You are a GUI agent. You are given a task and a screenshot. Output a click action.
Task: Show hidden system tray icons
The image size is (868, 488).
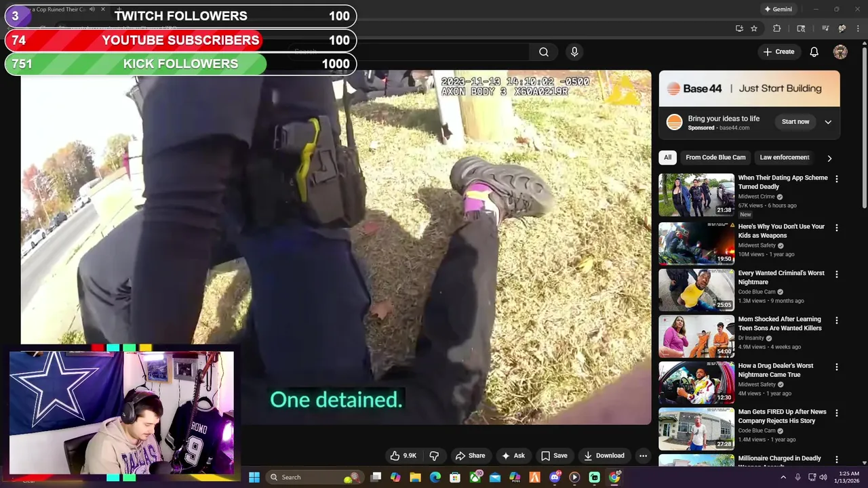[x=783, y=477]
